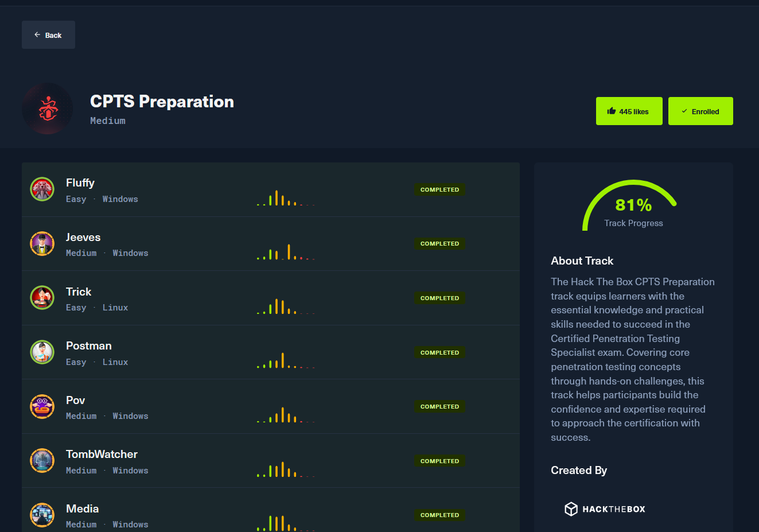This screenshot has width=759, height=532.
Task: Click the Hack The Box creator logo
Action: (x=605, y=509)
